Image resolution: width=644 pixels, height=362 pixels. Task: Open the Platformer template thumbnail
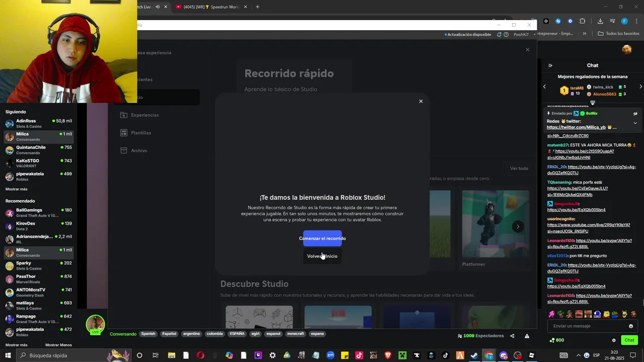(496, 224)
